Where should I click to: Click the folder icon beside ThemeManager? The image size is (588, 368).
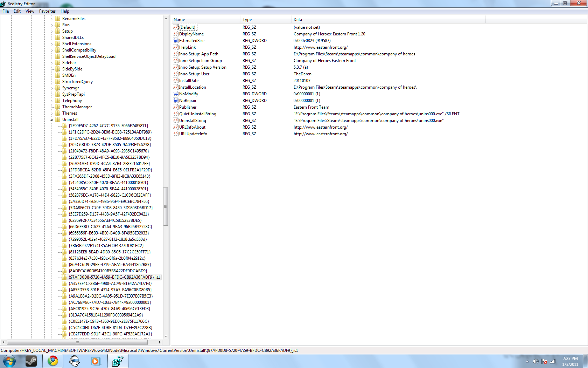(58, 107)
